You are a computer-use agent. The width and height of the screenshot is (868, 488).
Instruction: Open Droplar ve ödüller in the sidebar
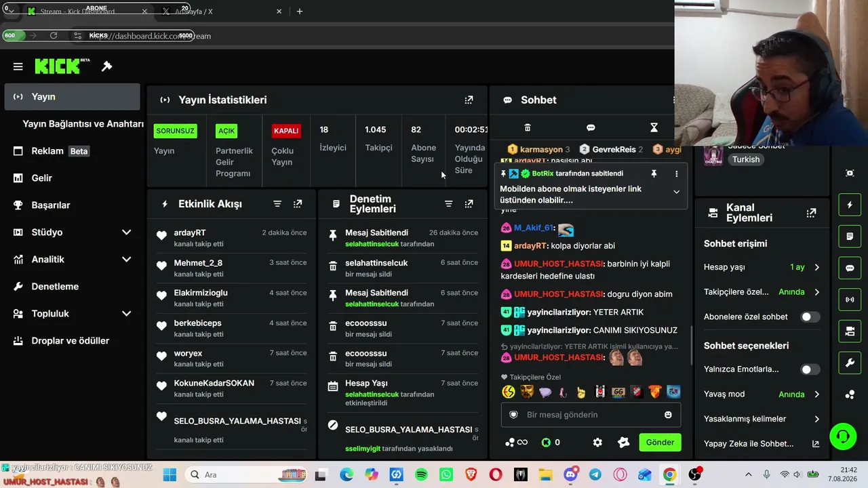pos(72,341)
